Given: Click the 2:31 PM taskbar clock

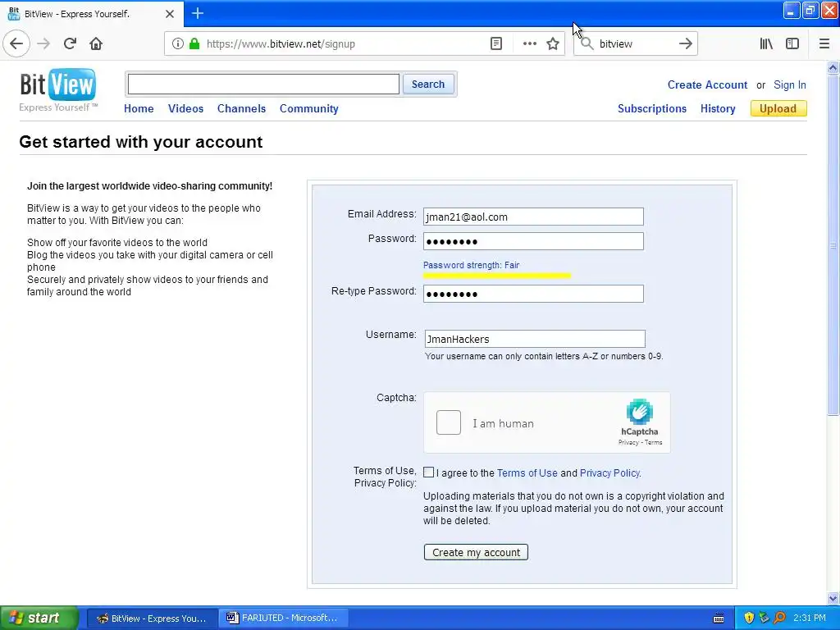Looking at the screenshot, I should tap(810, 618).
